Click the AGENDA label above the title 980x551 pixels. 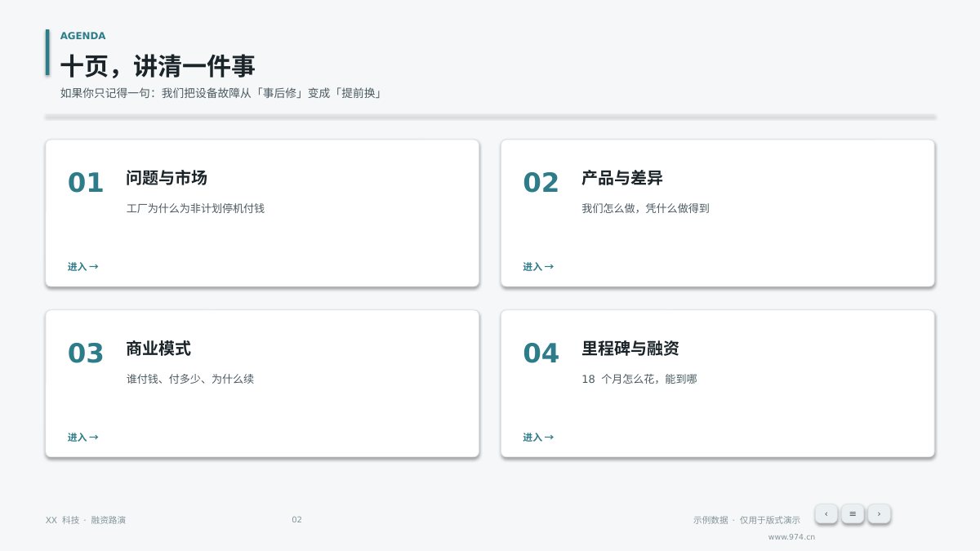point(82,36)
